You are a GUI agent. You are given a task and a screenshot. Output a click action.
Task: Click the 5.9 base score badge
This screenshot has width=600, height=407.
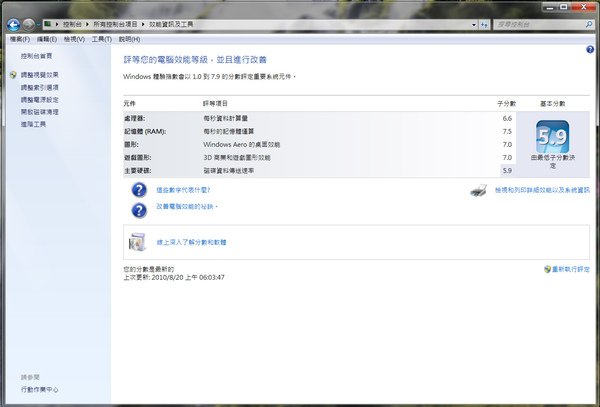(x=553, y=137)
